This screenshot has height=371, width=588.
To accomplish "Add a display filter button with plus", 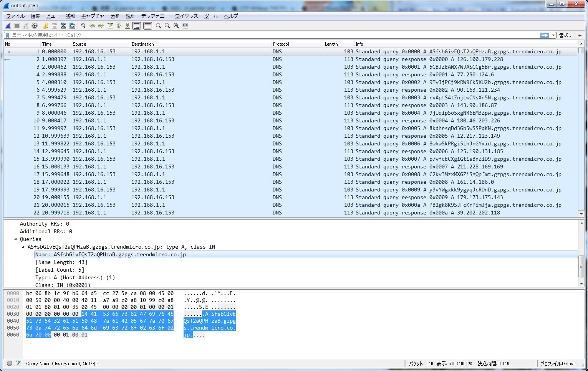I will [580, 35].
